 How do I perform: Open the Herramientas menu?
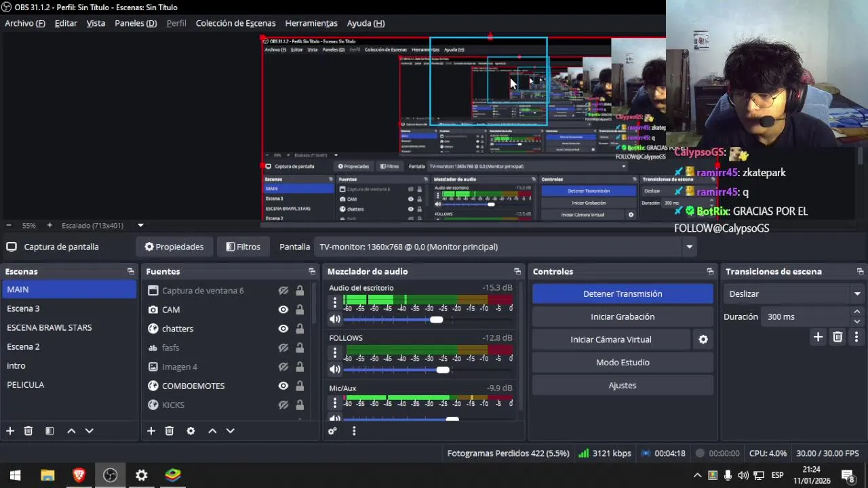311,23
